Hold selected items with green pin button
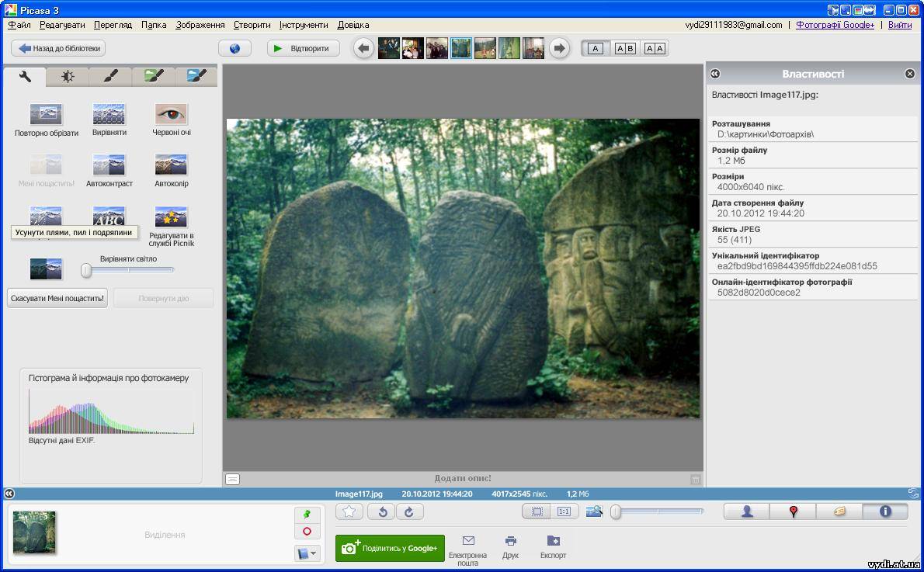This screenshot has width=924, height=572. 307,515
